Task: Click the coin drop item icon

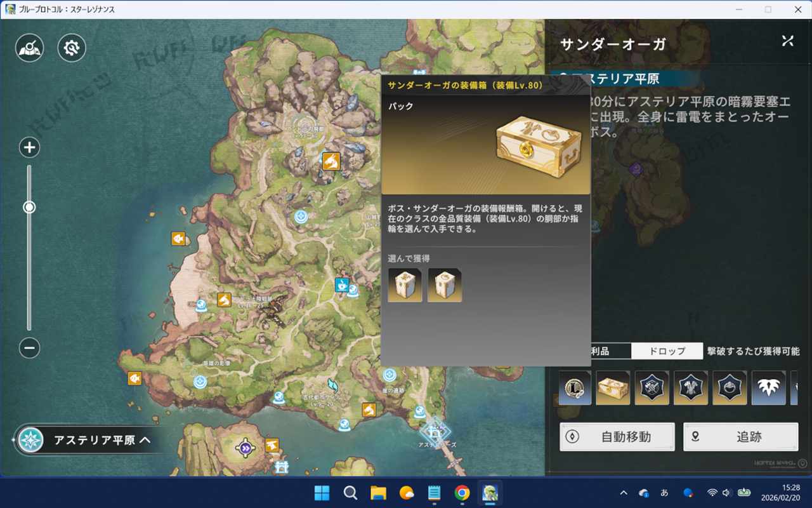Action: (575, 388)
